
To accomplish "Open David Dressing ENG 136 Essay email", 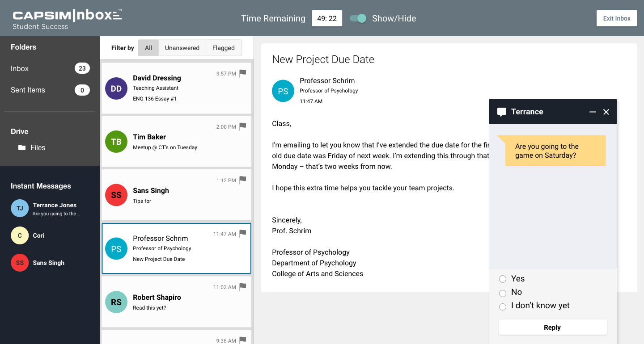I will point(176,88).
